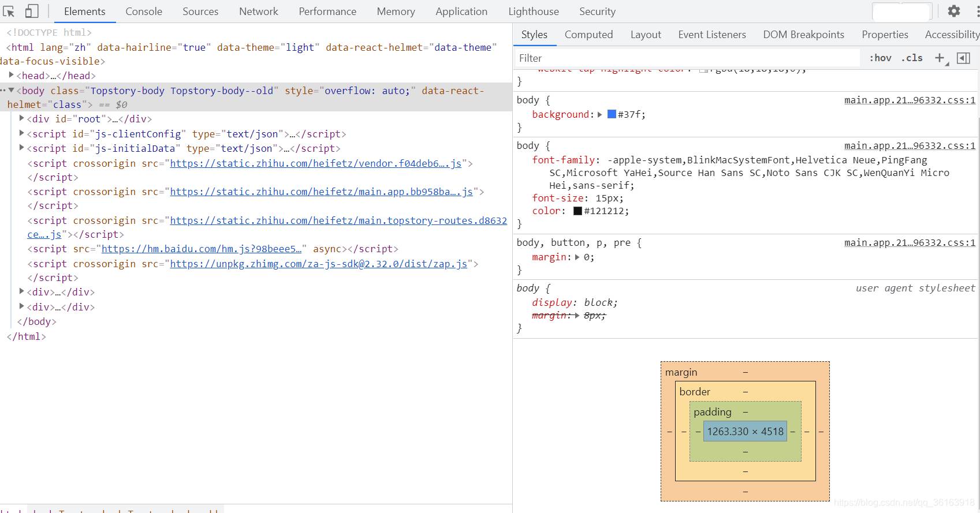Open css source link for background rule

click(x=910, y=100)
